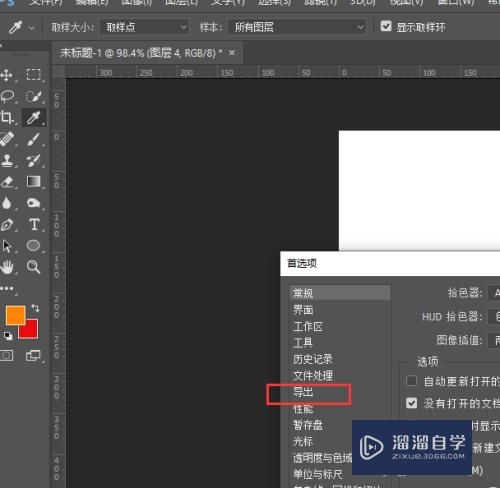
Task: Select the Gradient tool
Action: 33,182
